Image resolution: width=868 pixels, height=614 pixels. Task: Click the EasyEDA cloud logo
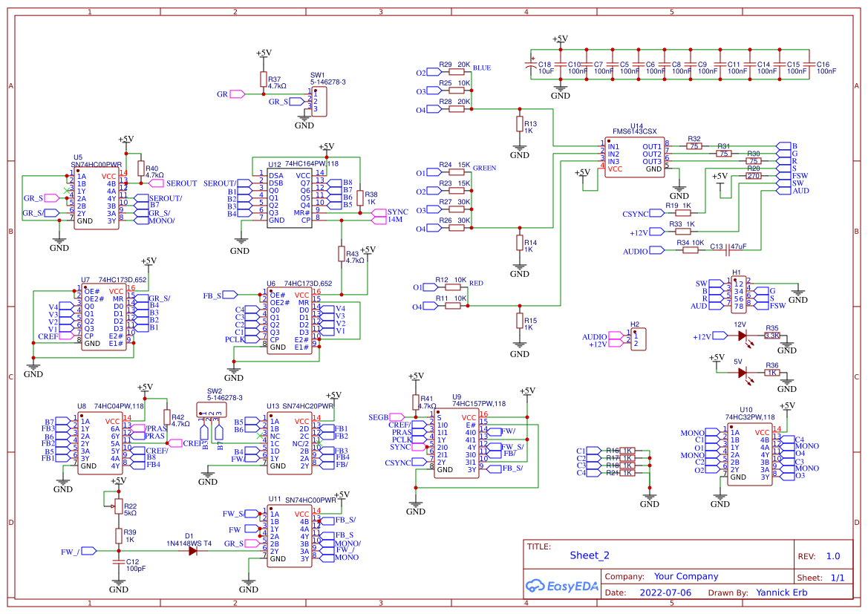(536, 587)
